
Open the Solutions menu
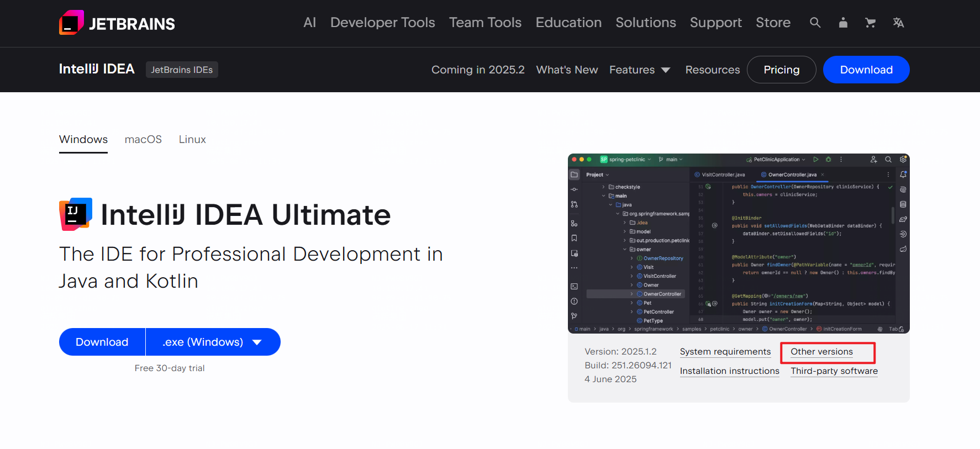[646, 23]
